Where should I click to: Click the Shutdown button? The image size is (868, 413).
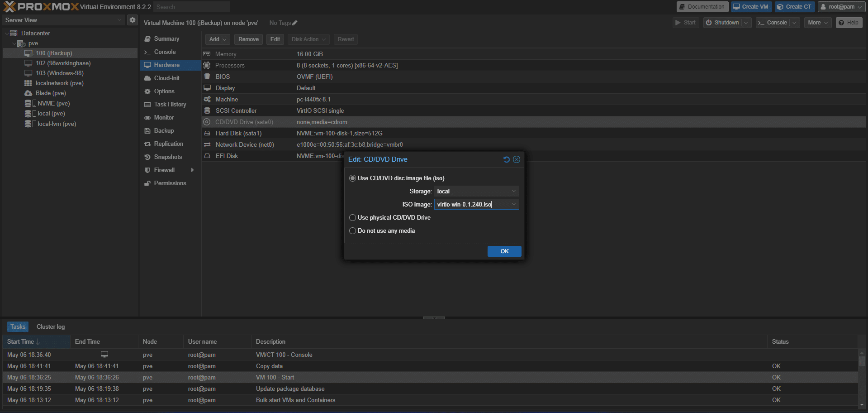(x=722, y=23)
